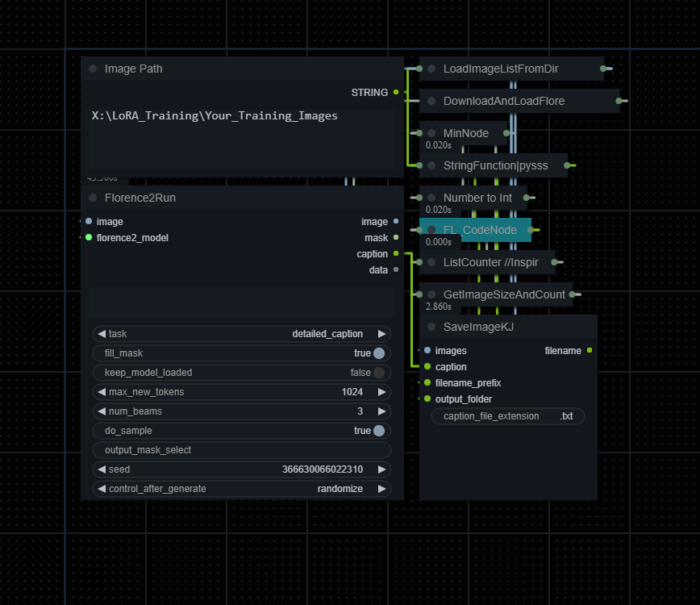This screenshot has width=700, height=605.
Task: Click previous arrow on task selector
Action: pyautogui.click(x=102, y=334)
